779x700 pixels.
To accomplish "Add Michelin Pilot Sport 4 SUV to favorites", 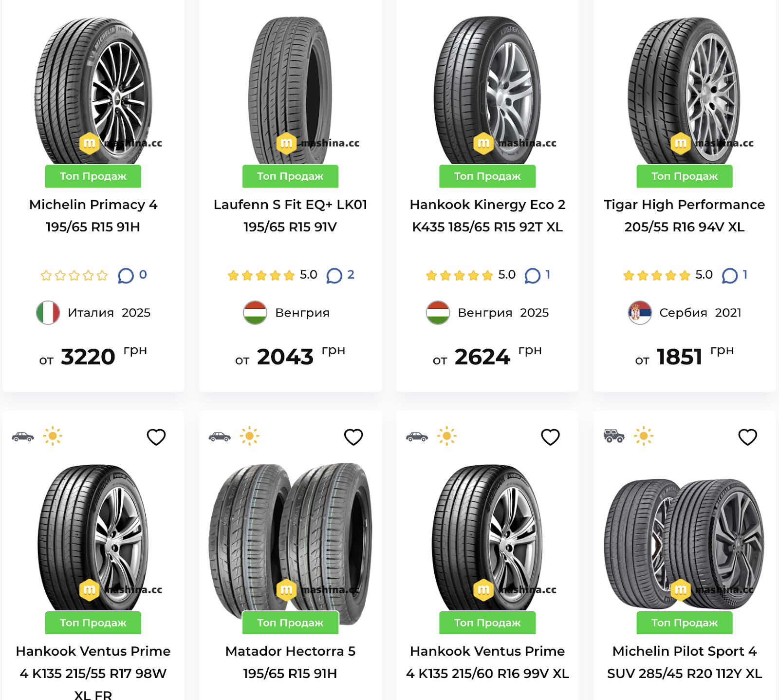I will pyautogui.click(x=747, y=437).
